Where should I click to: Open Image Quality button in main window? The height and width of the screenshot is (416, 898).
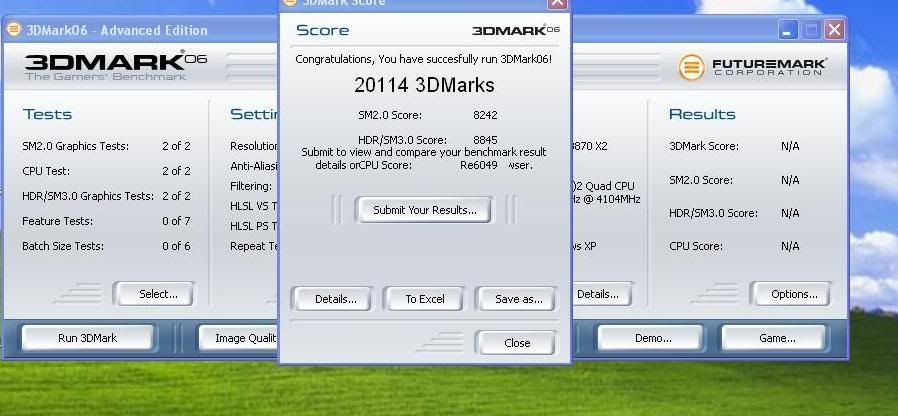[x=238, y=338]
